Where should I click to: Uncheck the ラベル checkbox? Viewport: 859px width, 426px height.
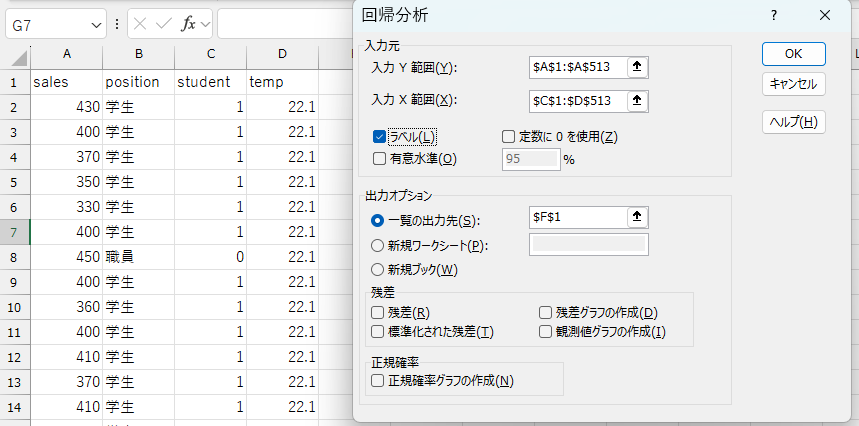pyautogui.click(x=380, y=136)
